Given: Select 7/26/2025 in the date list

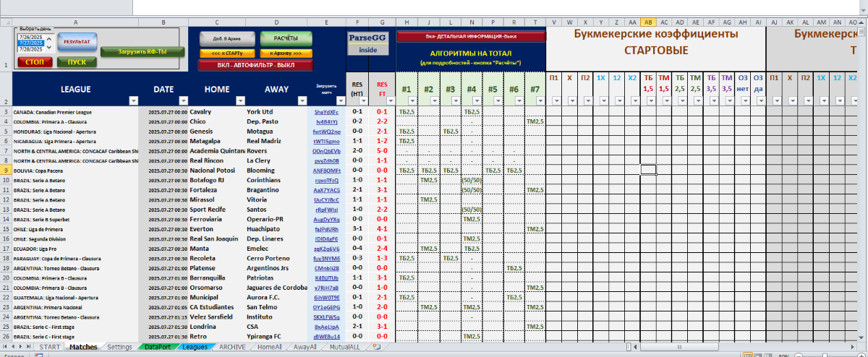Looking at the screenshot, I should click(x=30, y=36).
